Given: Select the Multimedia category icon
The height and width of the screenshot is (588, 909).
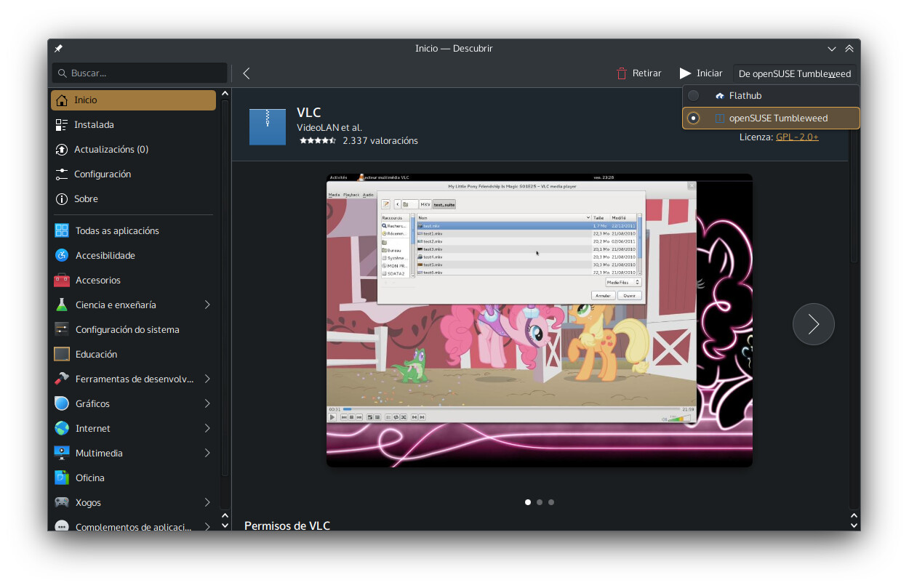Looking at the screenshot, I should click(x=60, y=453).
